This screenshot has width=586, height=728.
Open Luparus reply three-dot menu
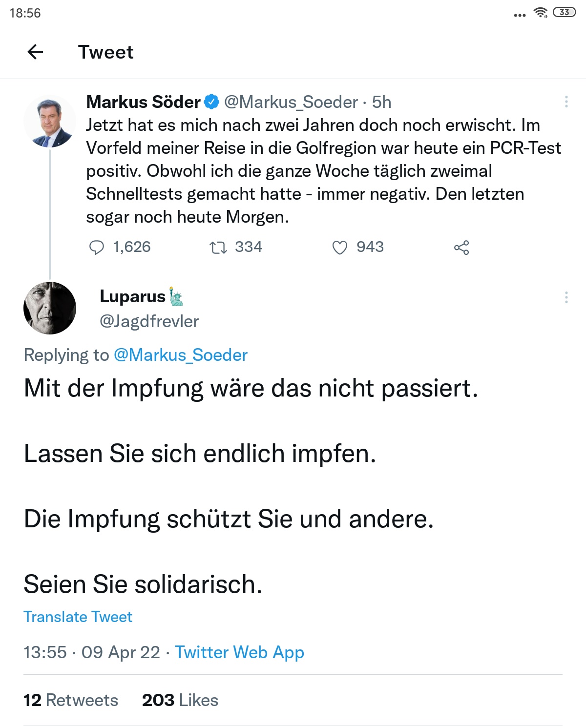(566, 297)
